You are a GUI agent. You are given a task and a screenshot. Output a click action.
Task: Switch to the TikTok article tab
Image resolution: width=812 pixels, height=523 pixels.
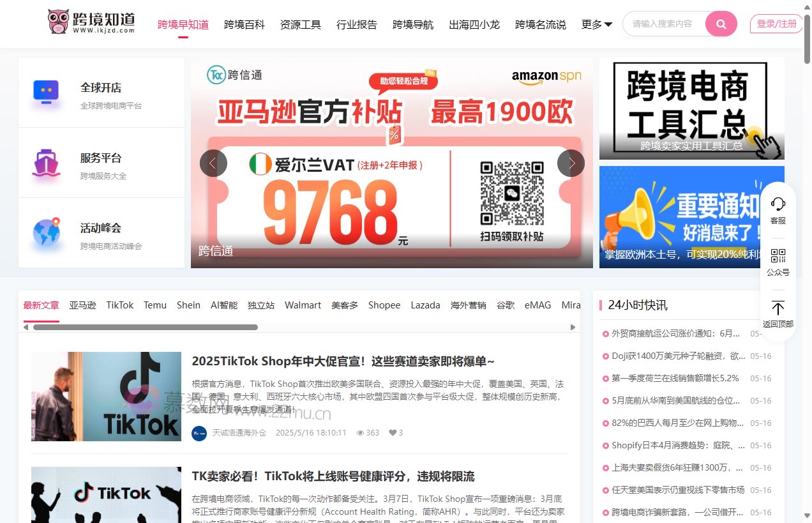pos(120,305)
